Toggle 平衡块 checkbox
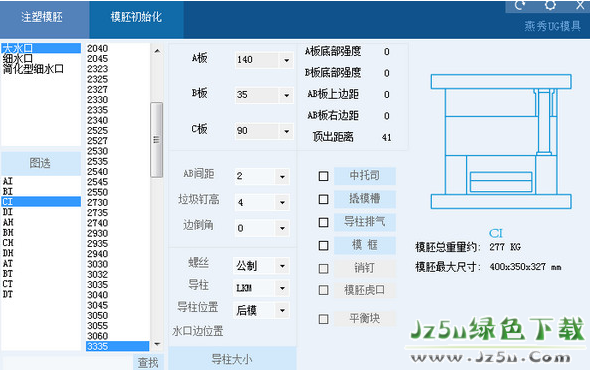The width and height of the screenshot is (591, 370). click(323, 319)
